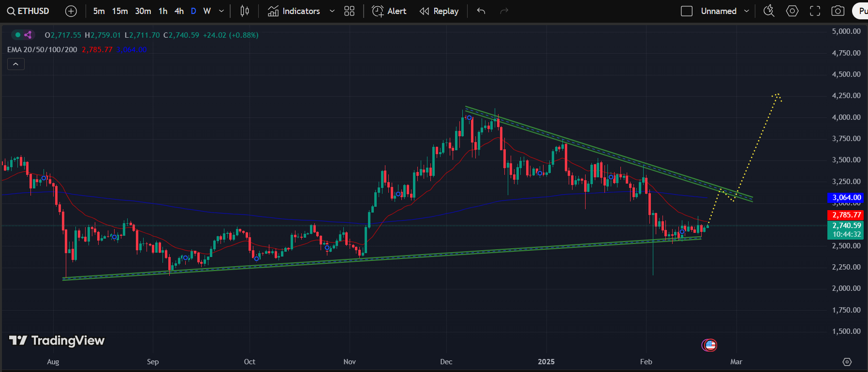
Task: Select the layout setup square icon
Action: pyautogui.click(x=686, y=11)
